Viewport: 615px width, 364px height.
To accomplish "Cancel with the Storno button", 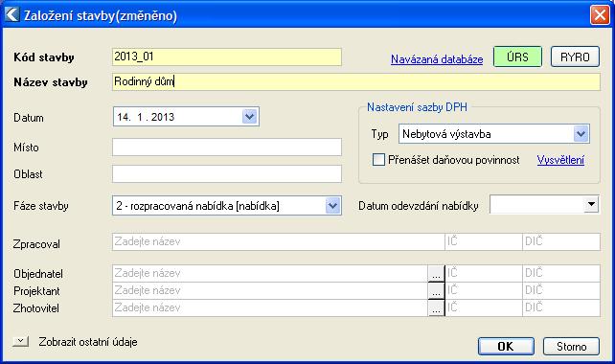I will click(572, 347).
